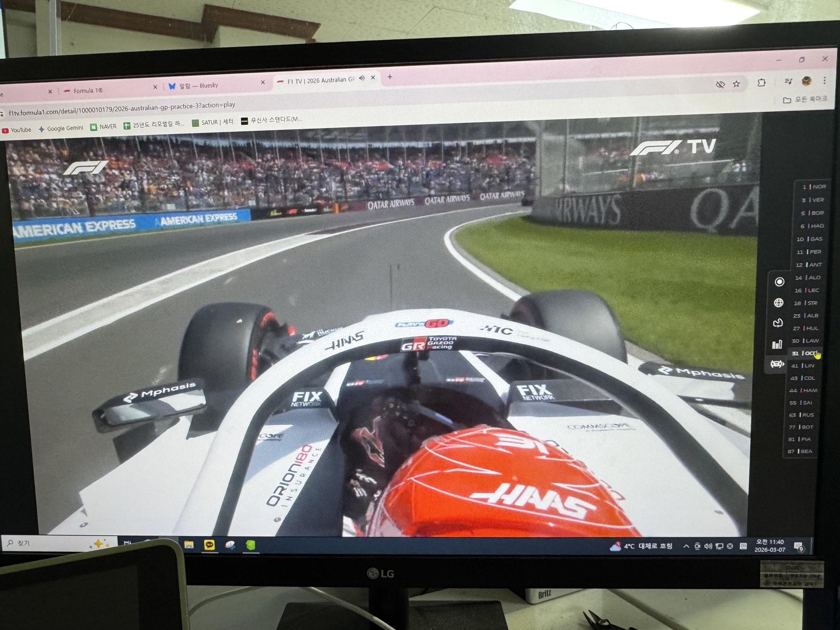Select VER onboard camera

pyautogui.click(x=814, y=200)
